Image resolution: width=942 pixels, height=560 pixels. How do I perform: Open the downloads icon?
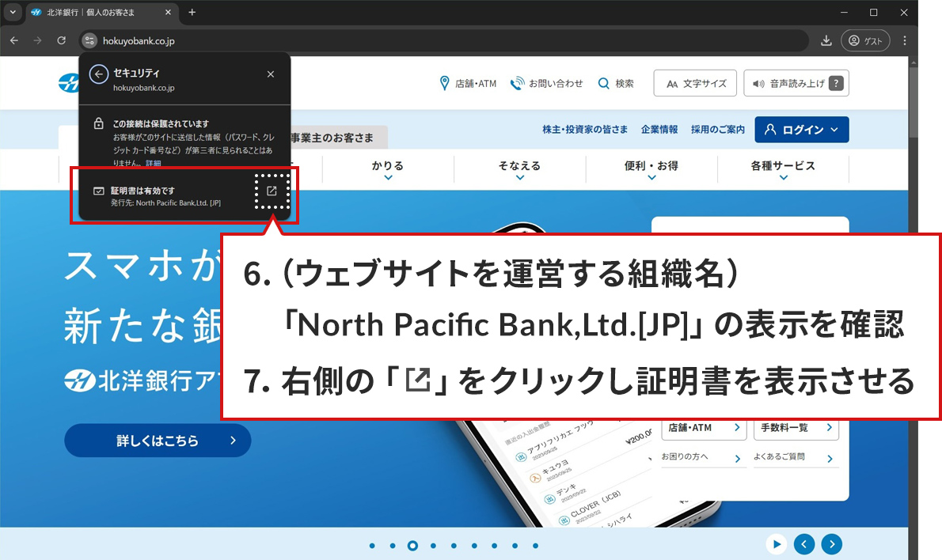(x=826, y=41)
